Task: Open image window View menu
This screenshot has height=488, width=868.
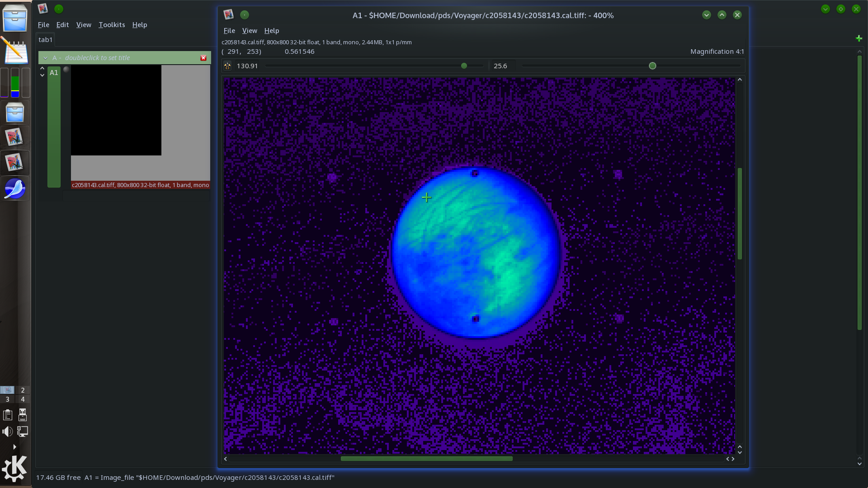Action: (x=250, y=31)
